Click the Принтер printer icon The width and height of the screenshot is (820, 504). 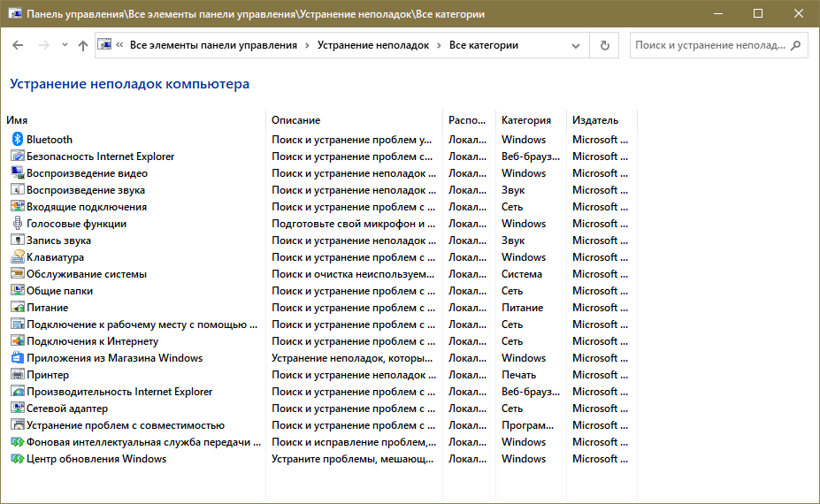pyautogui.click(x=17, y=375)
